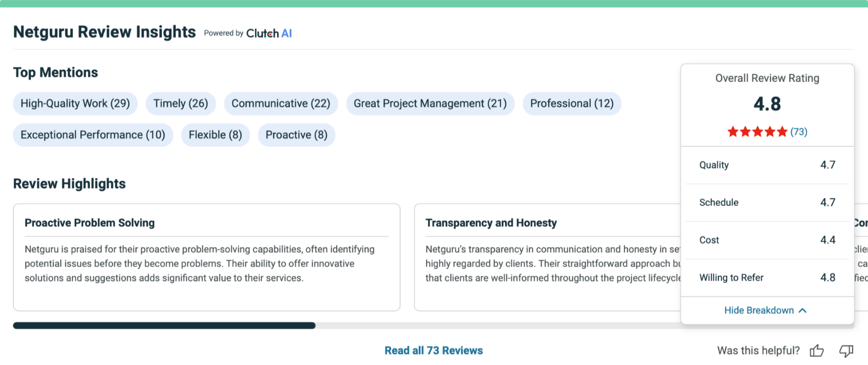Open the Proactive Problem Solving highlight card
Image resolution: width=868 pixels, height=365 pixels.
pos(207,257)
